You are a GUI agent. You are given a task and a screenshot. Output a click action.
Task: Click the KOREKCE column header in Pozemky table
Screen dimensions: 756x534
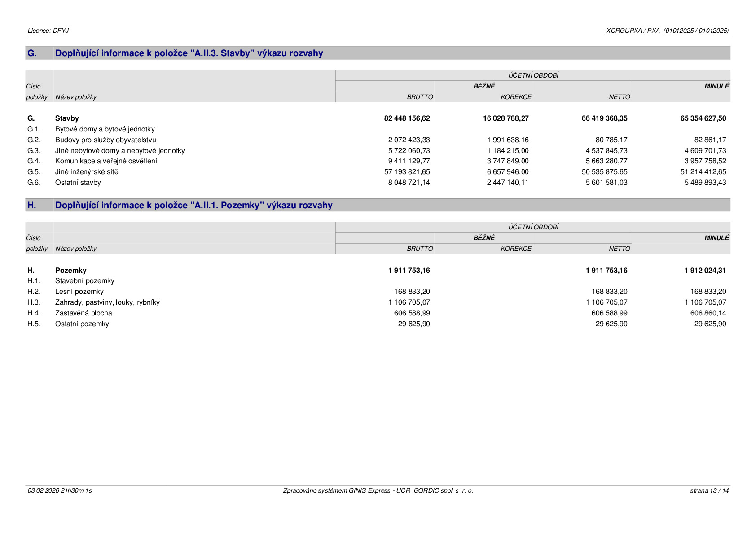click(x=516, y=249)
